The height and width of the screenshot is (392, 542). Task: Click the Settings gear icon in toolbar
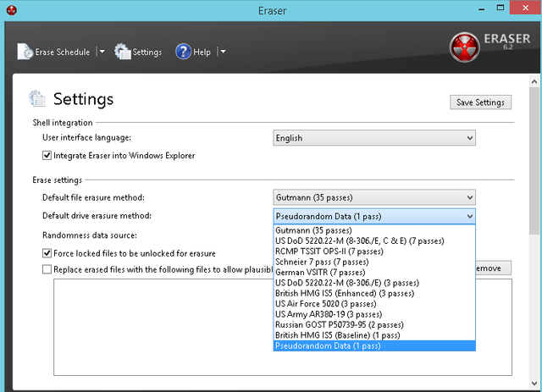(122, 52)
